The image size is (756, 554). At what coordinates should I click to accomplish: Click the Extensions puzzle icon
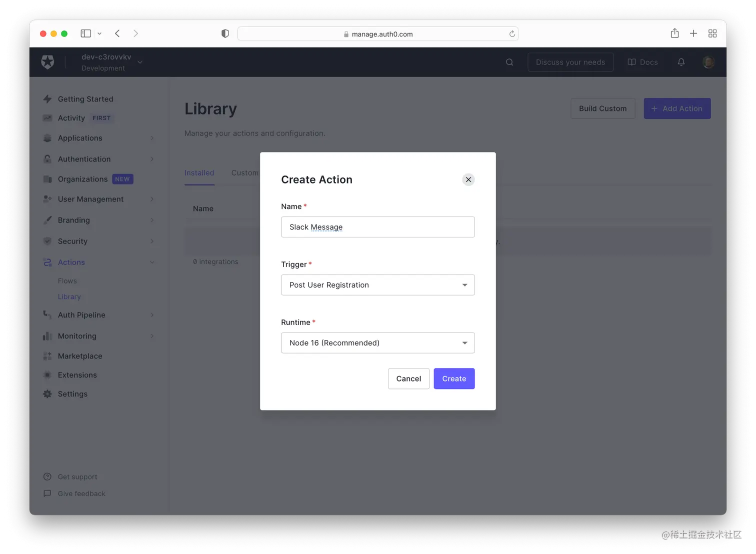point(47,374)
